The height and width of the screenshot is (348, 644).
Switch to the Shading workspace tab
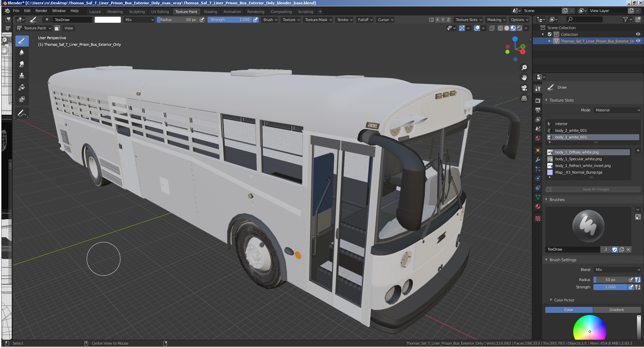coord(210,12)
